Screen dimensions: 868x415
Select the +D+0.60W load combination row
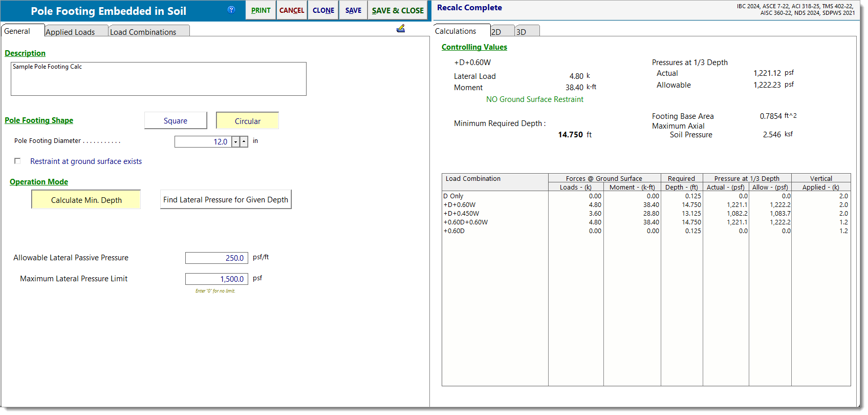click(x=460, y=205)
